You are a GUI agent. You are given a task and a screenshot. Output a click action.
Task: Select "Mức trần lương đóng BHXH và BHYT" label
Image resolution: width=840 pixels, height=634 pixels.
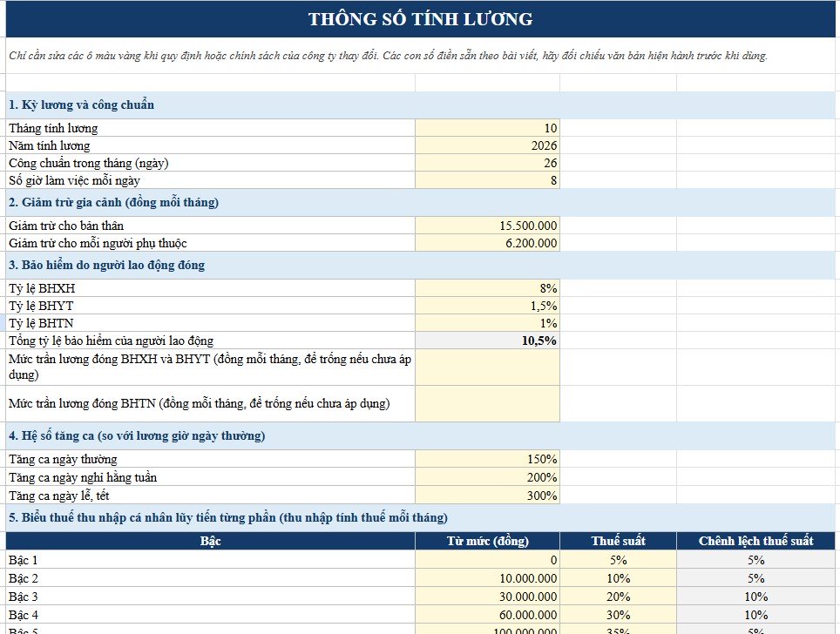[211, 368]
